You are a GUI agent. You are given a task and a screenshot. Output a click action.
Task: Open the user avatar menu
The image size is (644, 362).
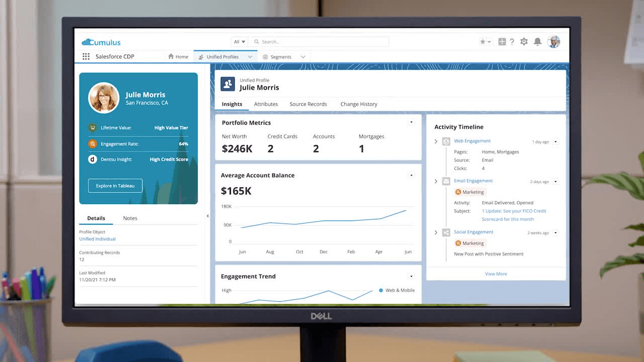click(x=554, y=42)
